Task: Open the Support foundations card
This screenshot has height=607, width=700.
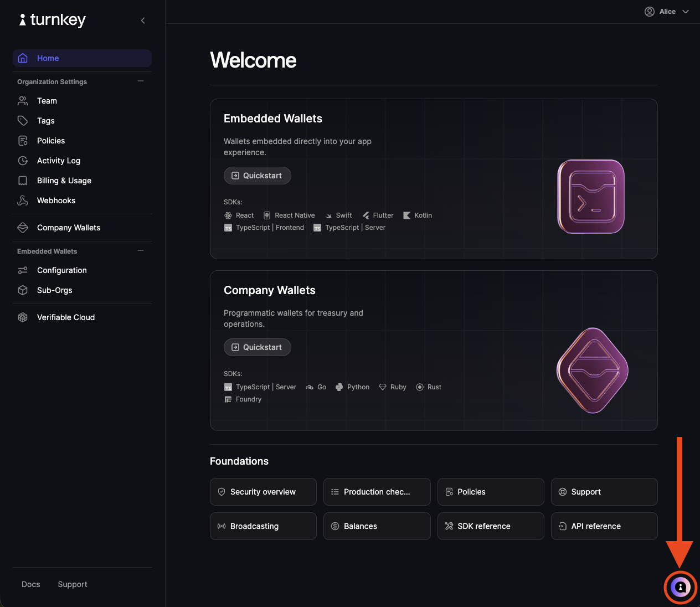Action: coord(604,492)
